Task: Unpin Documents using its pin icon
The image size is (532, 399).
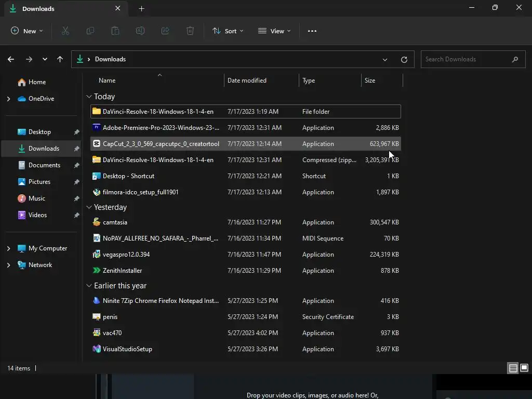Action: 77,165
